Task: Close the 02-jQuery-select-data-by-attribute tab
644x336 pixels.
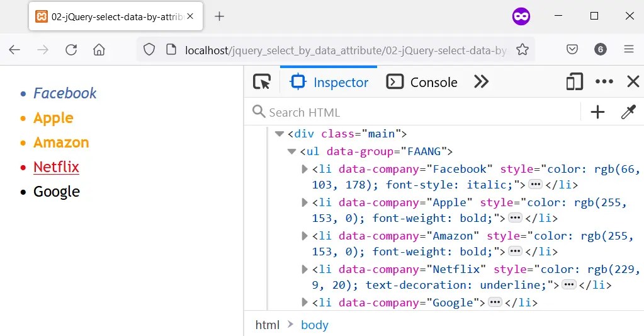Action: [190, 16]
